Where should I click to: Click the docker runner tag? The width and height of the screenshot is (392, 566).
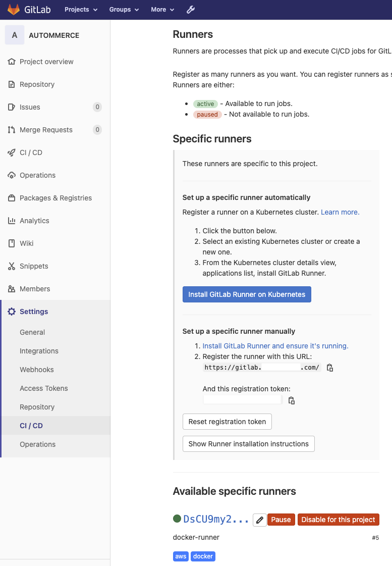203,556
